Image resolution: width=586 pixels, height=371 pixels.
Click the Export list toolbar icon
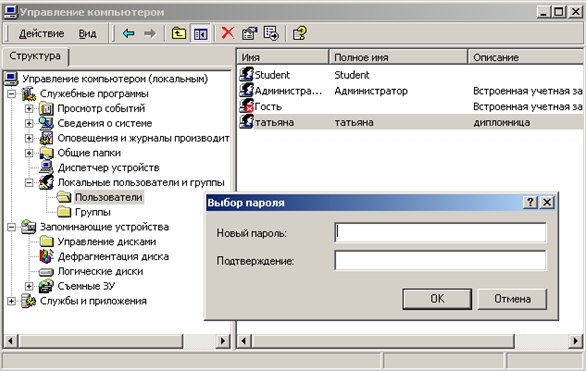pyautogui.click(x=271, y=33)
